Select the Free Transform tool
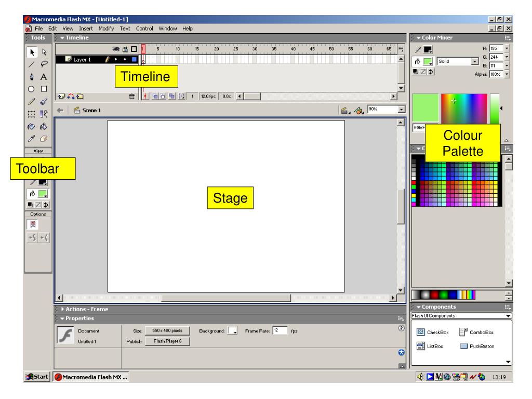This screenshot has height=399, width=532. click(32, 114)
